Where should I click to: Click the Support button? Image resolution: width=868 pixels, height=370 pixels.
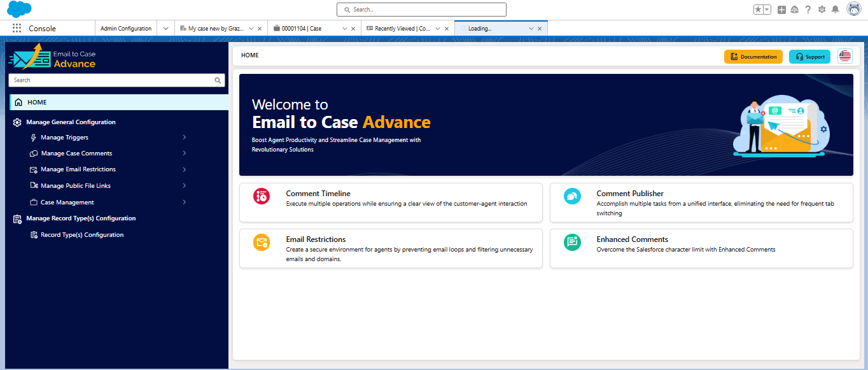pos(809,57)
